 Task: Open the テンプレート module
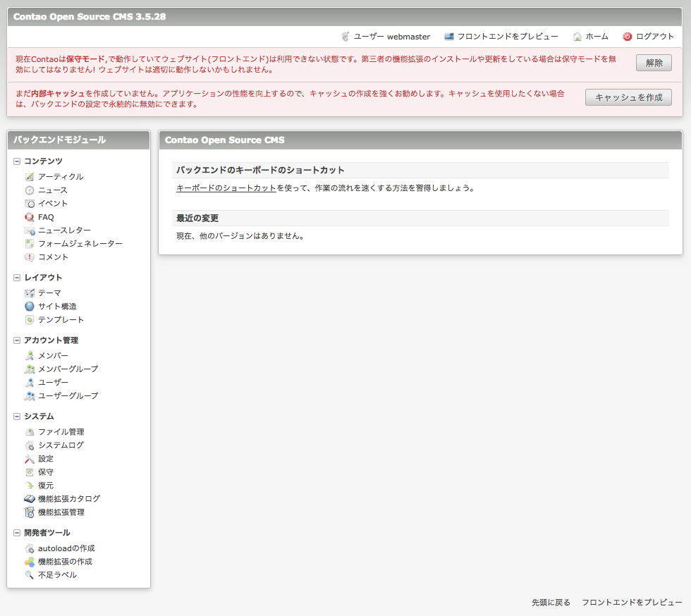(61, 320)
